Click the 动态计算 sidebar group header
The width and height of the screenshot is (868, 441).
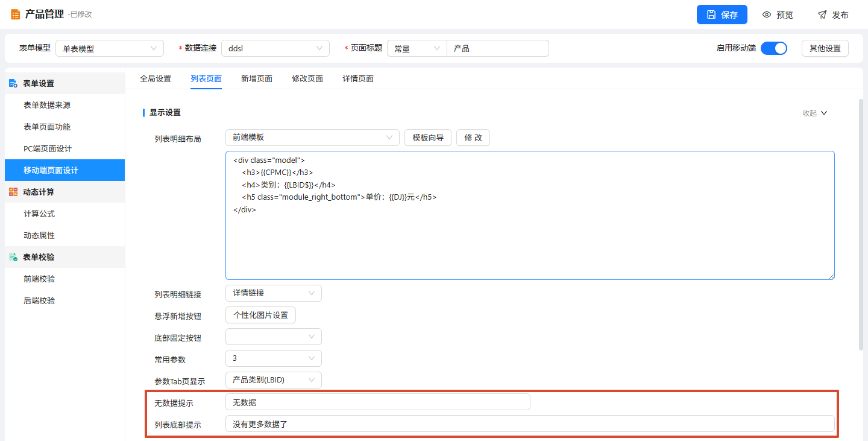[x=64, y=192]
